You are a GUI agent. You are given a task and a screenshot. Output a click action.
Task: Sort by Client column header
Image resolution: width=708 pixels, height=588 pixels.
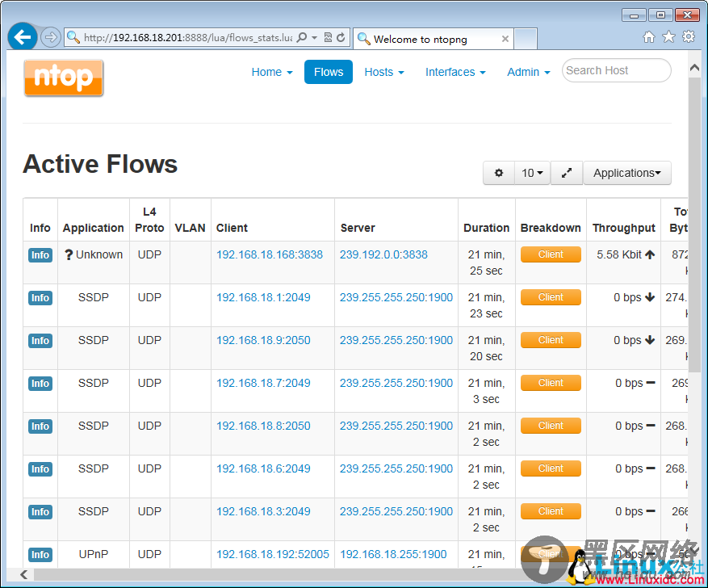point(232,228)
